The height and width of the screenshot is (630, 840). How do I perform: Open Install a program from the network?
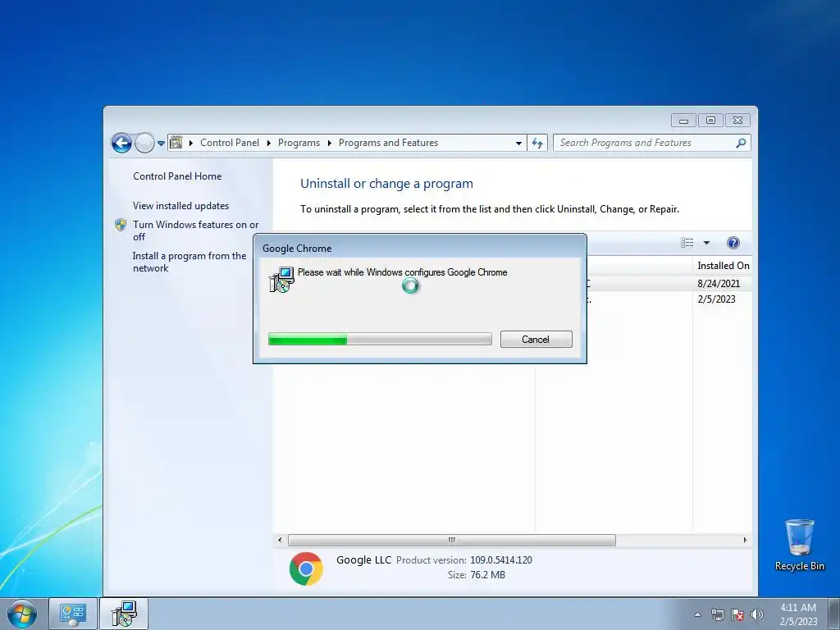(x=189, y=262)
